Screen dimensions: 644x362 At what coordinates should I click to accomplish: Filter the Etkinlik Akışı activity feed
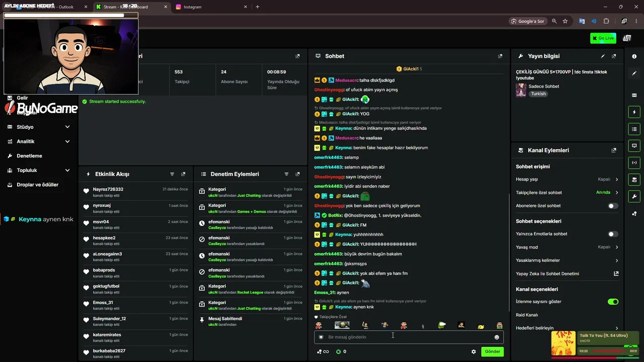tap(172, 174)
